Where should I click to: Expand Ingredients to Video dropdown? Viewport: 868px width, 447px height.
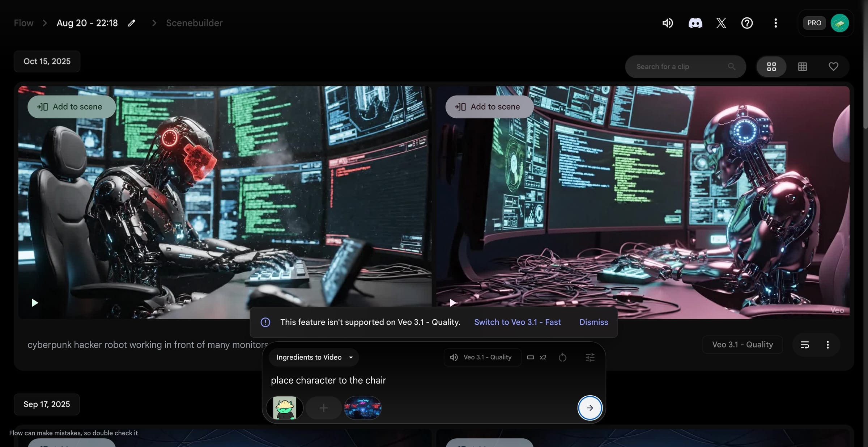[x=314, y=358]
